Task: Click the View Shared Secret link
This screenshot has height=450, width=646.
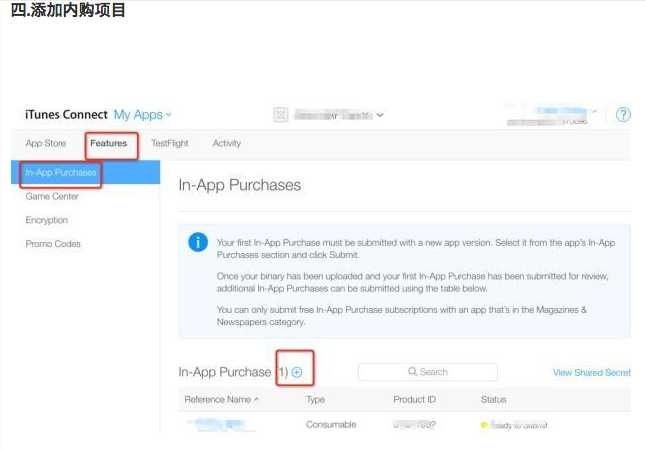Action: pyautogui.click(x=592, y=373)
